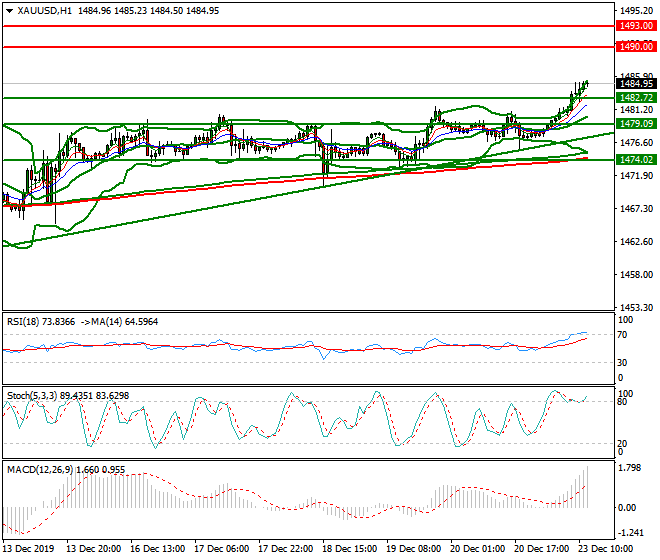Click the MACD scale value 0.00
The width and height of the screenshot is (660, 560).
627,508
